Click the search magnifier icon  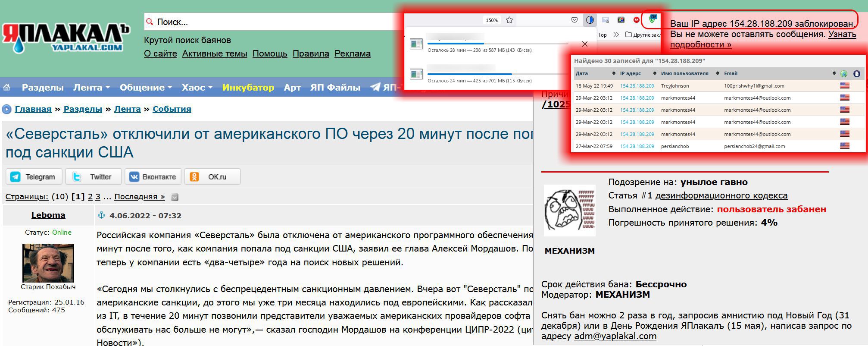150,22
